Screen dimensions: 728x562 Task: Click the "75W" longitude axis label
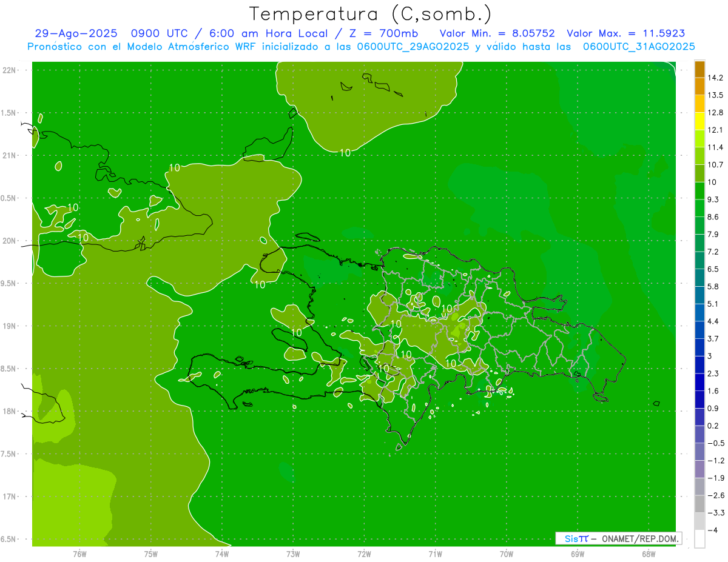151,554
